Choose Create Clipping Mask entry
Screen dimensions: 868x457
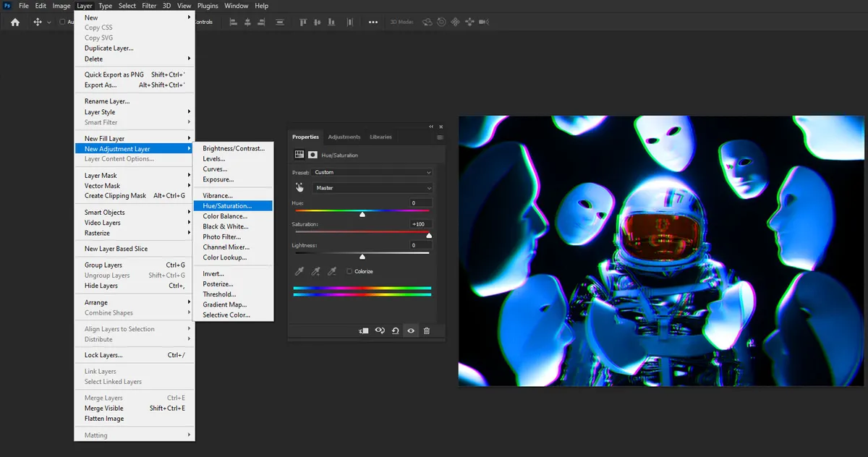pyautogui.click(x=135, y=195)
